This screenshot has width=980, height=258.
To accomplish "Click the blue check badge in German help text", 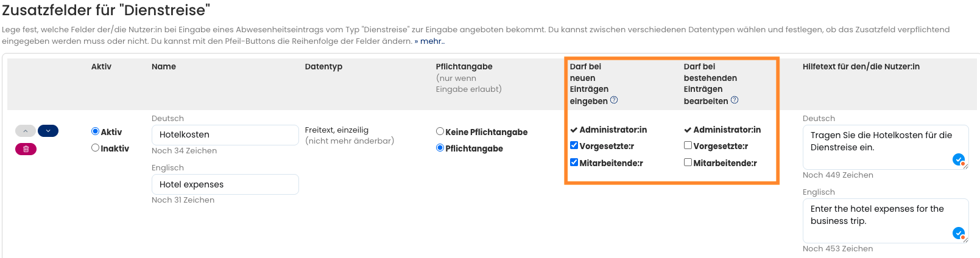I will [958, 159].
